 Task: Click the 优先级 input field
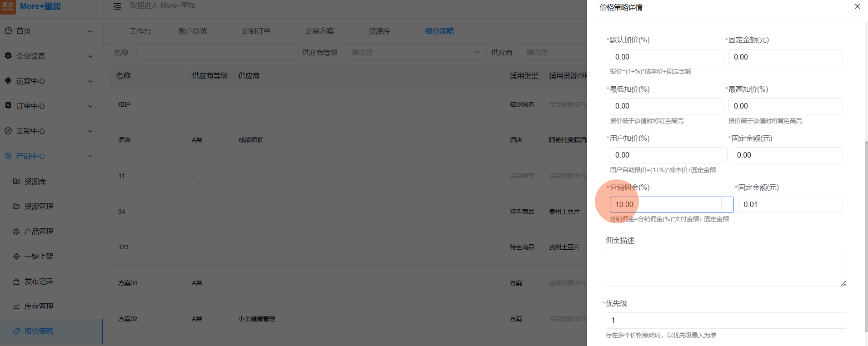click(726, 321)
